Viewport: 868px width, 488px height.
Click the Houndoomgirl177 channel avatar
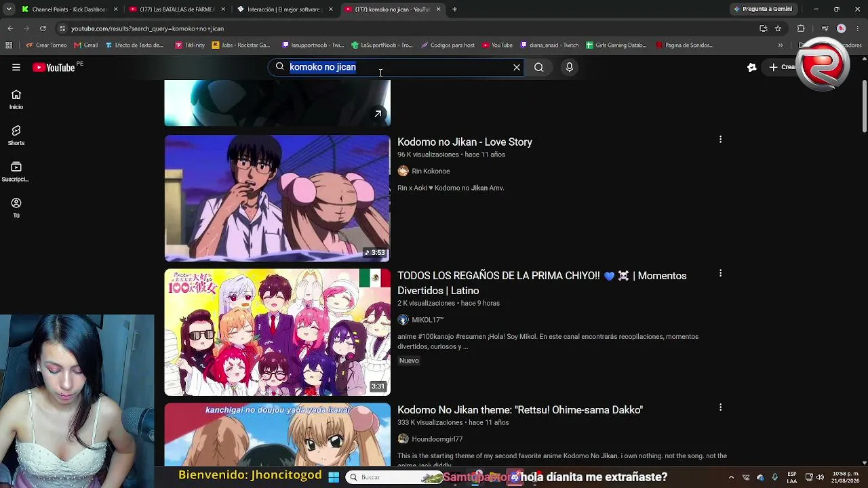pos(403,439)
